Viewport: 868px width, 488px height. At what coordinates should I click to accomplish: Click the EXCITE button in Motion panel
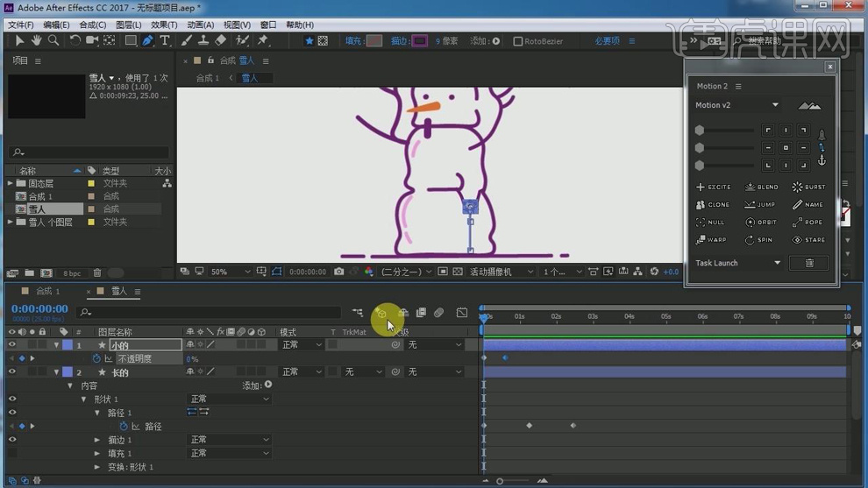714,187
